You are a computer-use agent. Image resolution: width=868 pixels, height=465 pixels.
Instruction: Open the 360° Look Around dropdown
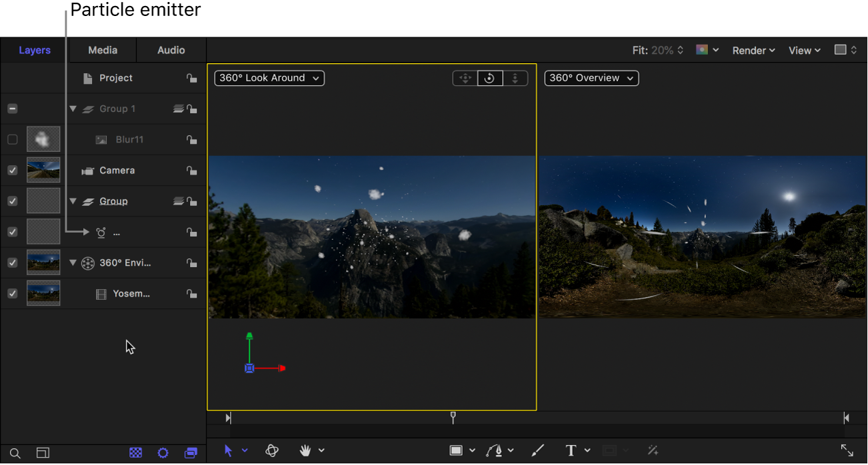269,78
